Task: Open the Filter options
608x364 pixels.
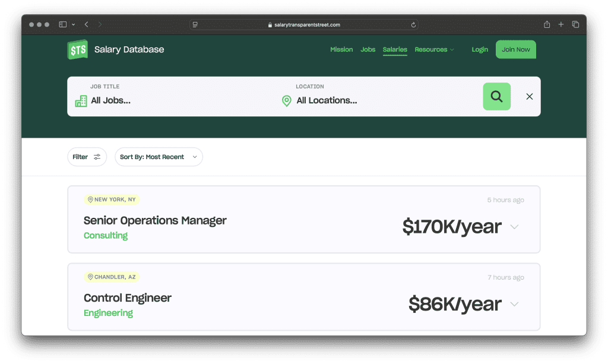Action: coord(87,156)
